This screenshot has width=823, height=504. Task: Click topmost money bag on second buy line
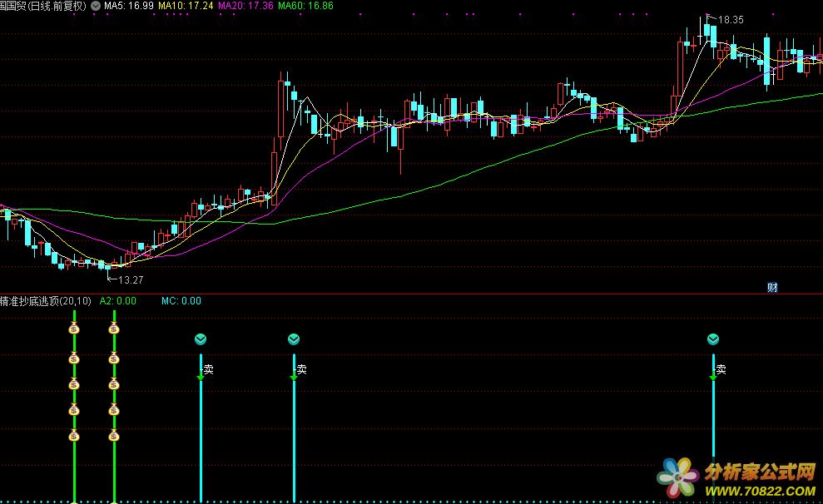point(114,329)
